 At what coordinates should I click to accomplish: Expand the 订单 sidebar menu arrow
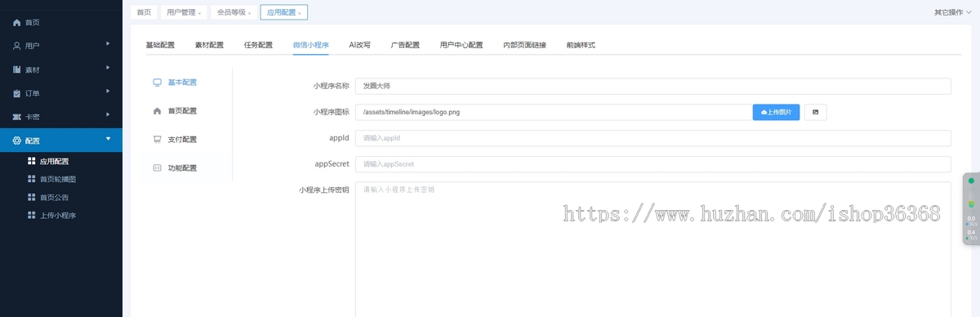tap(108, 91)
